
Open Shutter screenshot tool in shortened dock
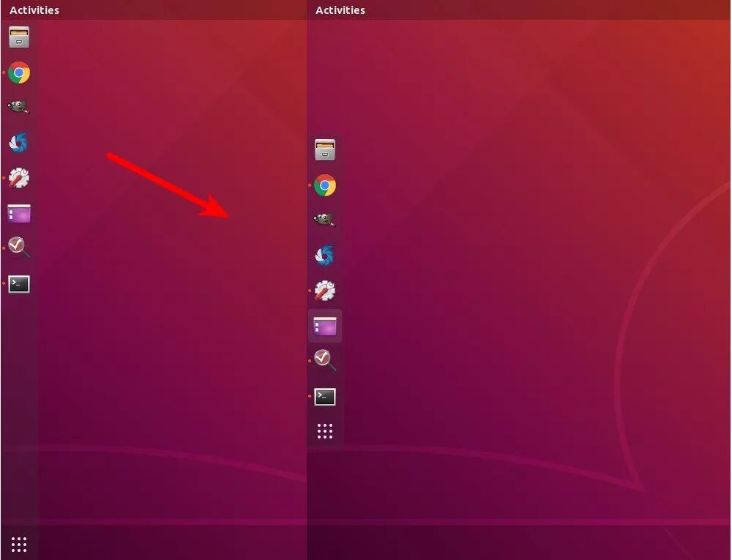(325, 255)
